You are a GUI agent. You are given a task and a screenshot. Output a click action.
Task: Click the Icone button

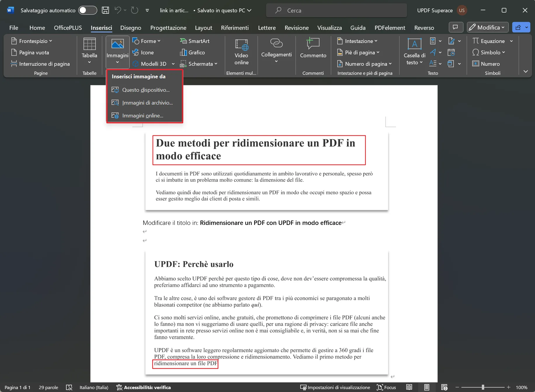pos(143,52)
